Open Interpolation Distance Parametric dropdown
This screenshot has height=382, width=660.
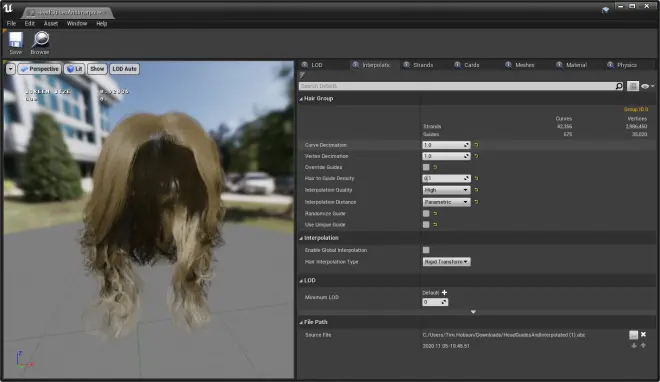pyautogui.click(x=446, y=202)
